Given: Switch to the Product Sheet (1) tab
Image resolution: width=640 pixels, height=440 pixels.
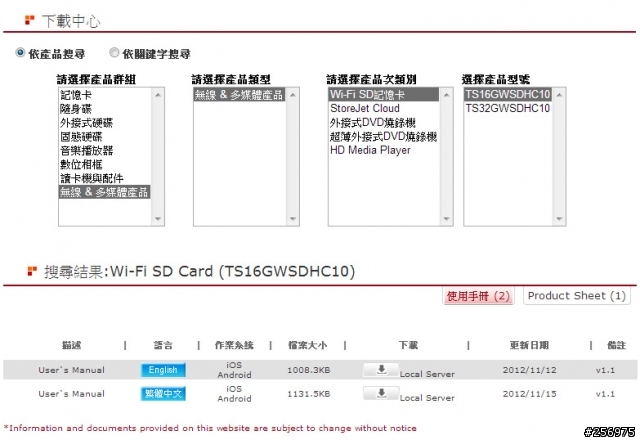Looking at the screenshot, I should tap(576, 296).
